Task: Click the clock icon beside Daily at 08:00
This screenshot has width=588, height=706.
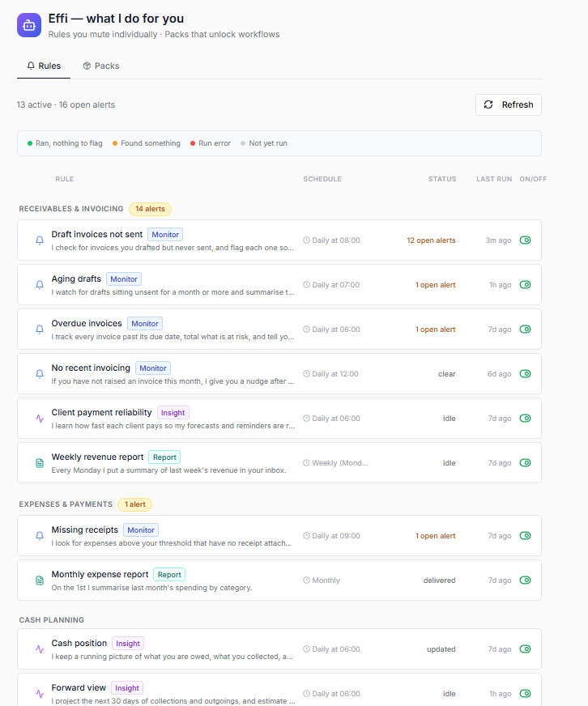Action: coord(306,240)
